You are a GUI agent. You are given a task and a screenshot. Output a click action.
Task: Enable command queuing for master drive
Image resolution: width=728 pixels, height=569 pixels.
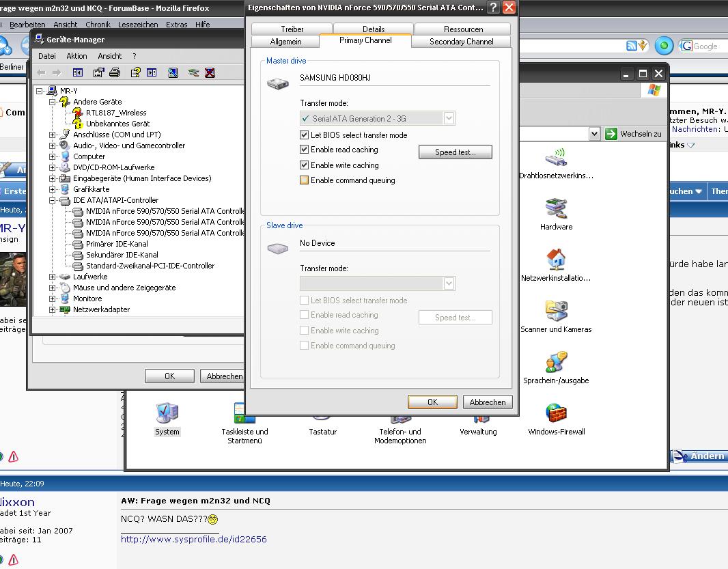[304, 180]
